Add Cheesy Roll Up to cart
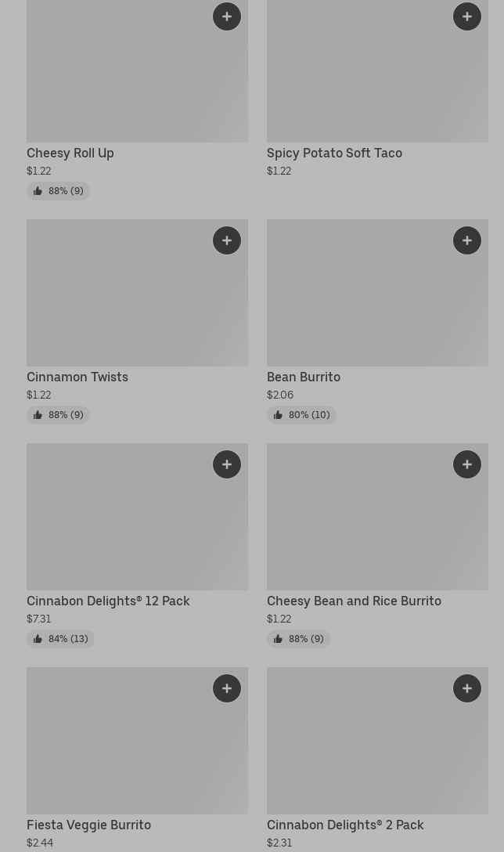Viewport: 504px width, 852px height. (x=227, y=16)
